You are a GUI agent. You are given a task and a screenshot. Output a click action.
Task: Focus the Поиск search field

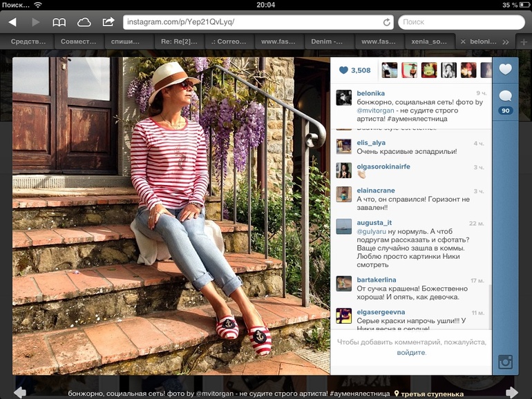tap(462, 22)
